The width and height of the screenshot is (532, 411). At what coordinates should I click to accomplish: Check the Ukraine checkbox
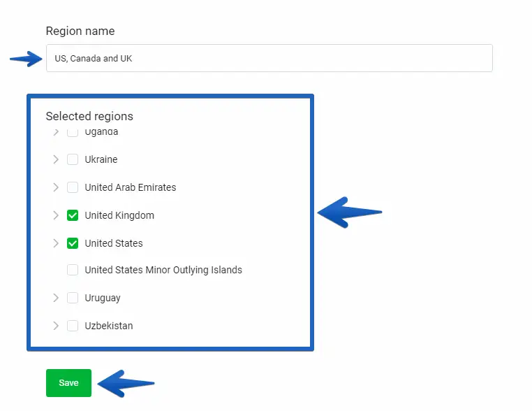pos(73,159)
